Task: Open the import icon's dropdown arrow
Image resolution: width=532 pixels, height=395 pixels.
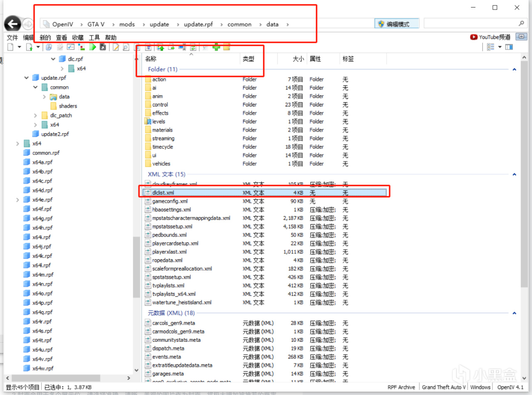Action: coord(38,47)
